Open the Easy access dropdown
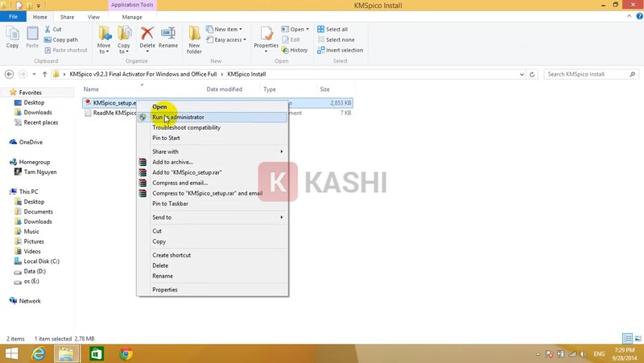 (226, 39)
